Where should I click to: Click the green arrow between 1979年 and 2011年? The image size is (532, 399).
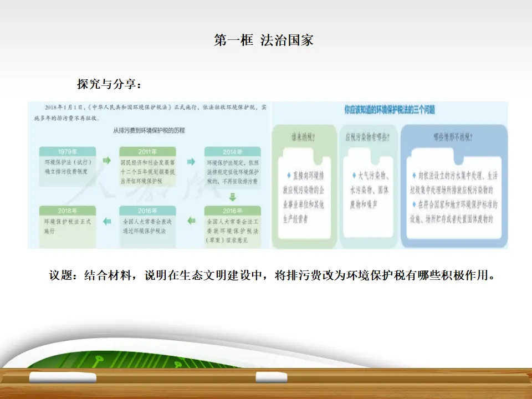point(107,161)
